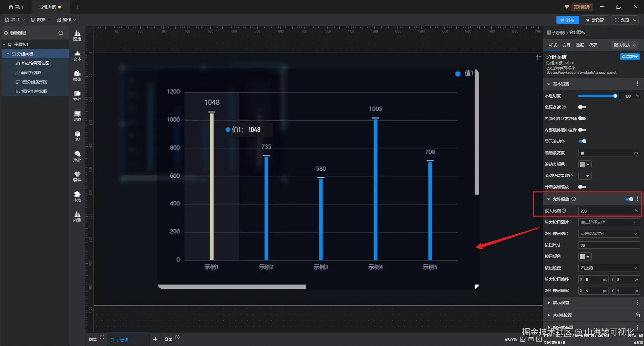Image resolution: width=644 pixels, height=346 pixels.
Task: Click the help icon next to 鼠标穿透
Action: 564,107
